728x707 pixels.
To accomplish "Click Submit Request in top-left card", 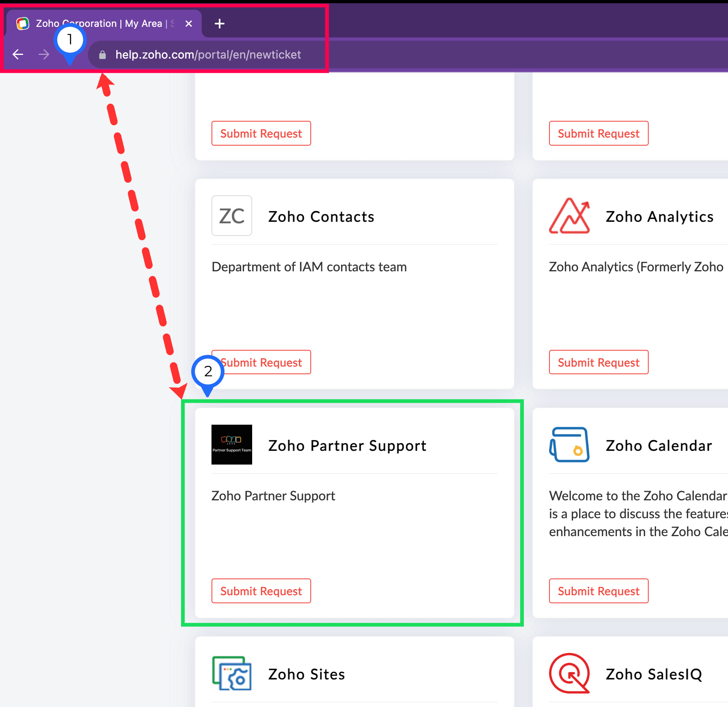I will tap(261, 133).
